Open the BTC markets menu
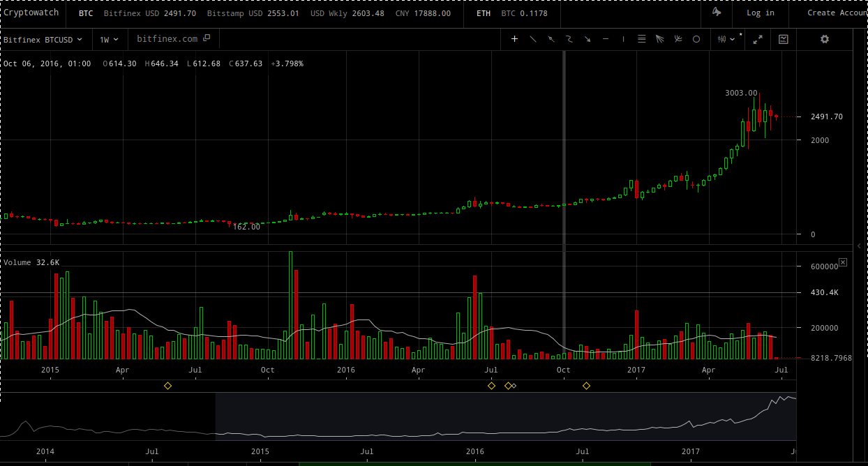Viewport: 868px width, 466px height. click(x=86, y=13)
